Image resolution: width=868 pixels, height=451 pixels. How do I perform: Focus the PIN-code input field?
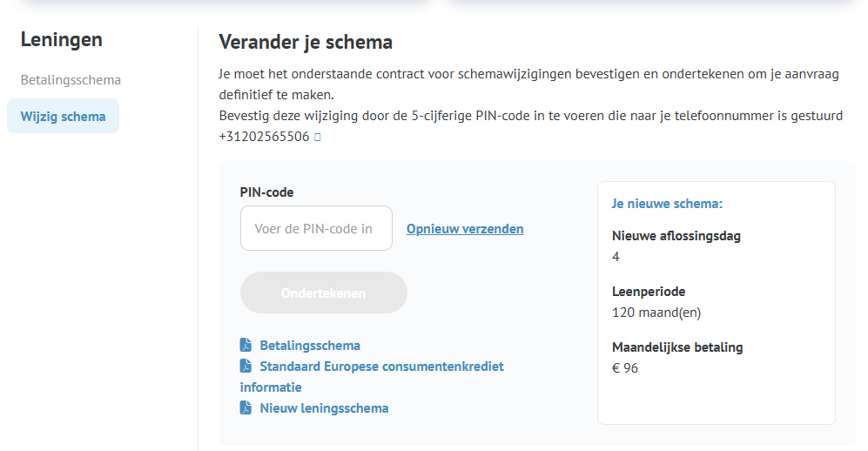pos(316,228)
